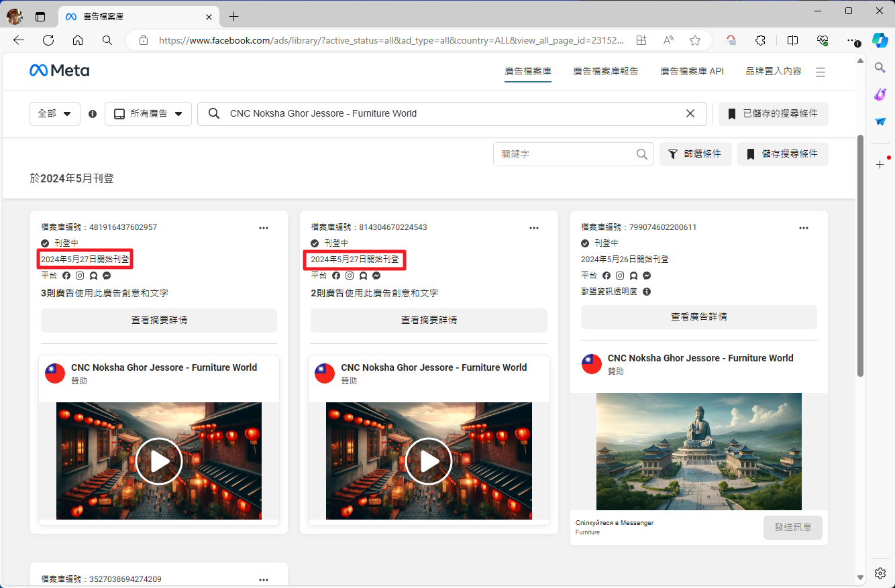895x588 pixels.
Task: Expand the 所有廣告 ad type dropdown
Action: (x=148, y=114)
